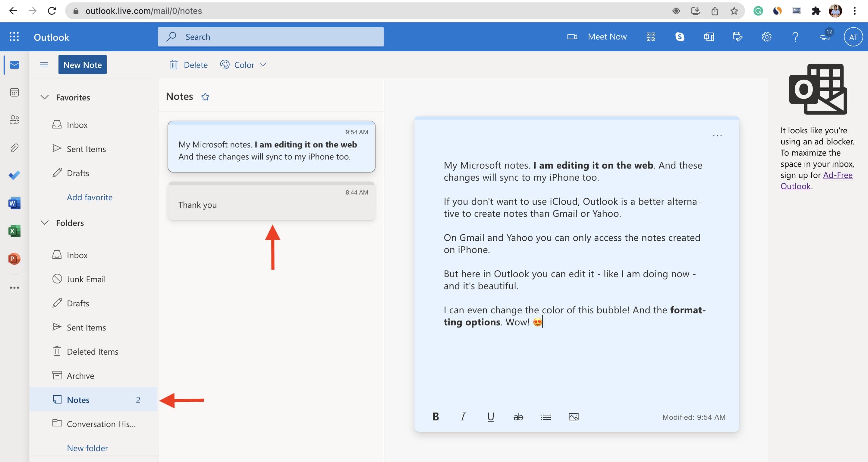Open OneNote feed icon in header
The image size is (868, 462).
tap(709, 37)
